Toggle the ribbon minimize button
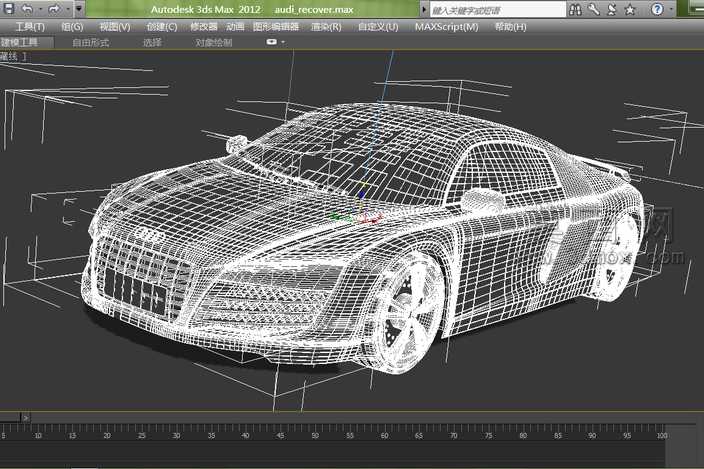This screenshot has width=704, height=469. pos(272,42)
